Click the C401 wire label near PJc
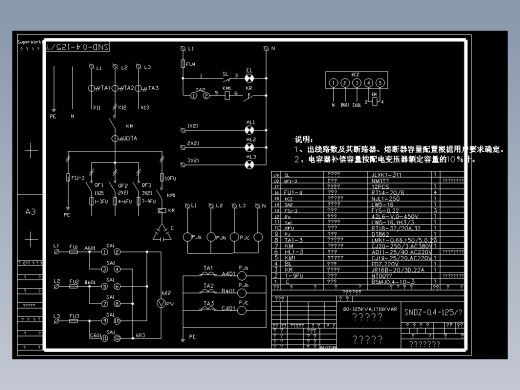 [229, 309]
